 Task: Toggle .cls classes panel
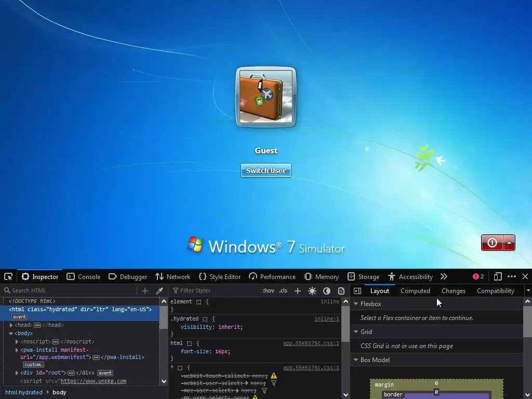283,291
